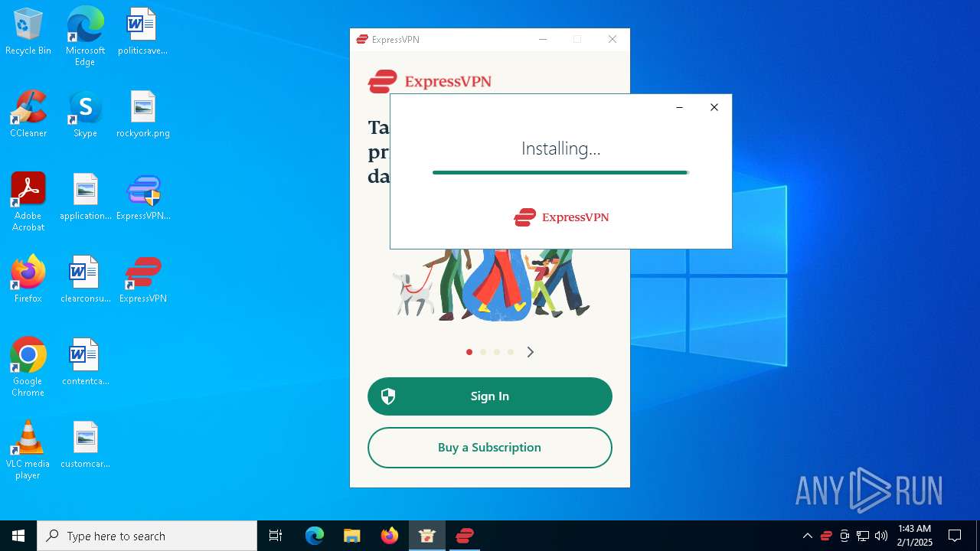Launch Google Chrome desktop shortcut

(x=28, y=367)
